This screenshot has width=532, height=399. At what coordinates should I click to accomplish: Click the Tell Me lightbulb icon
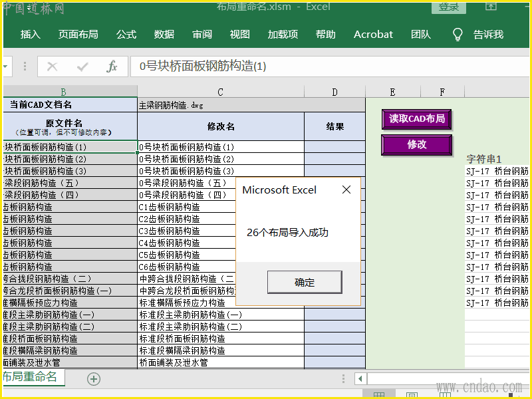click(458, 35)
